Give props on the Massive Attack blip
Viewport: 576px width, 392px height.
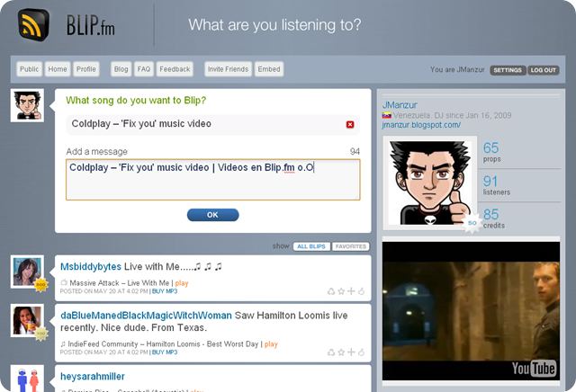361,291
